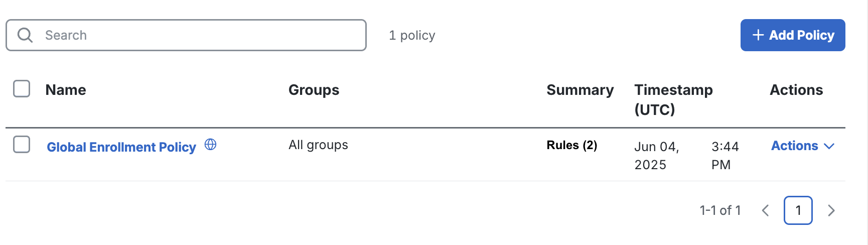Select the Global Enrollment Policy row checkbox
Screen dimensions: 868x245
pos(22,145)
